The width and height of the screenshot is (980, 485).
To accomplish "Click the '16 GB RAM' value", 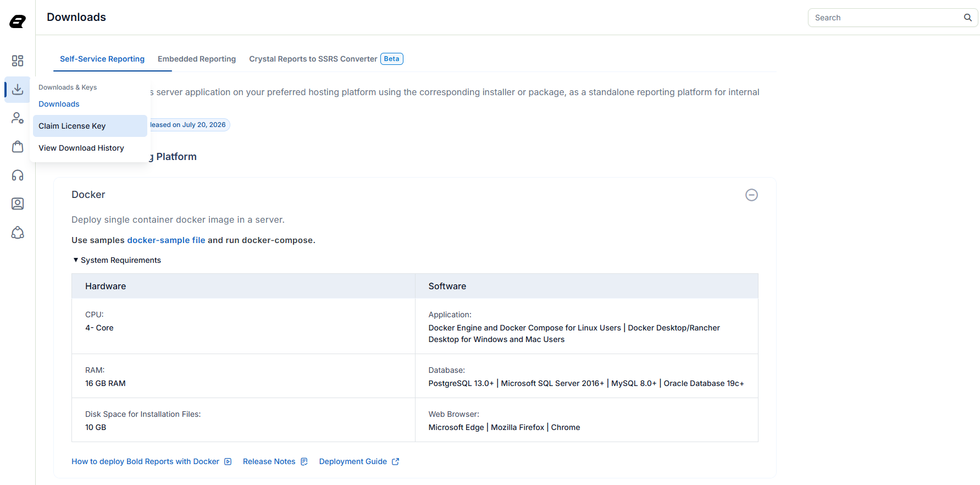I will 106,383.
